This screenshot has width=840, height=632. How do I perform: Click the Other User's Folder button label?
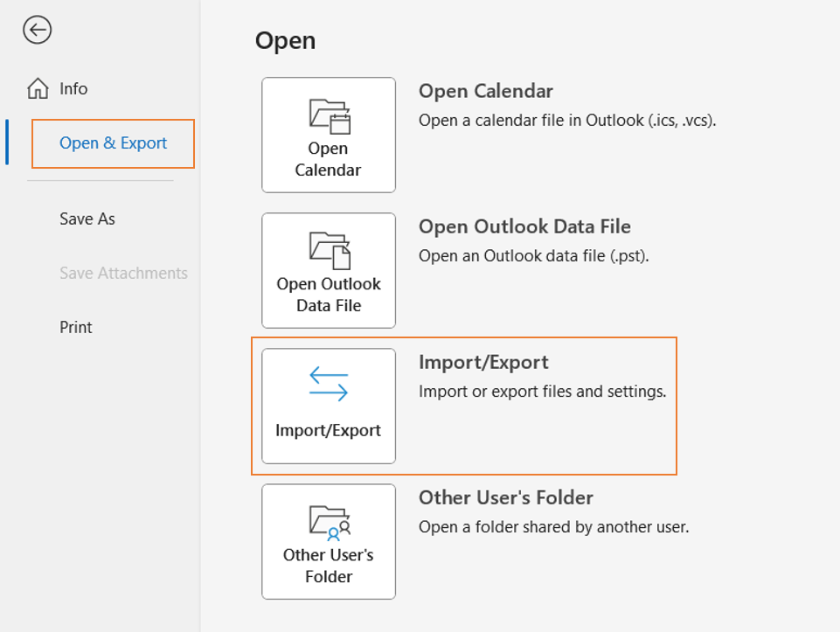pos(329,566)
